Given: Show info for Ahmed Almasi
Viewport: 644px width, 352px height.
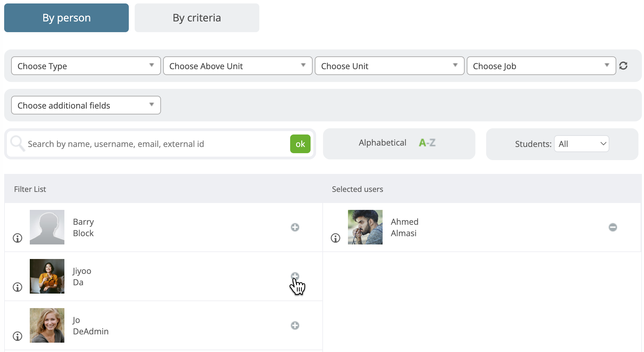Looking at the screenshot, I should pyautogui.click(x=336, y=238).
